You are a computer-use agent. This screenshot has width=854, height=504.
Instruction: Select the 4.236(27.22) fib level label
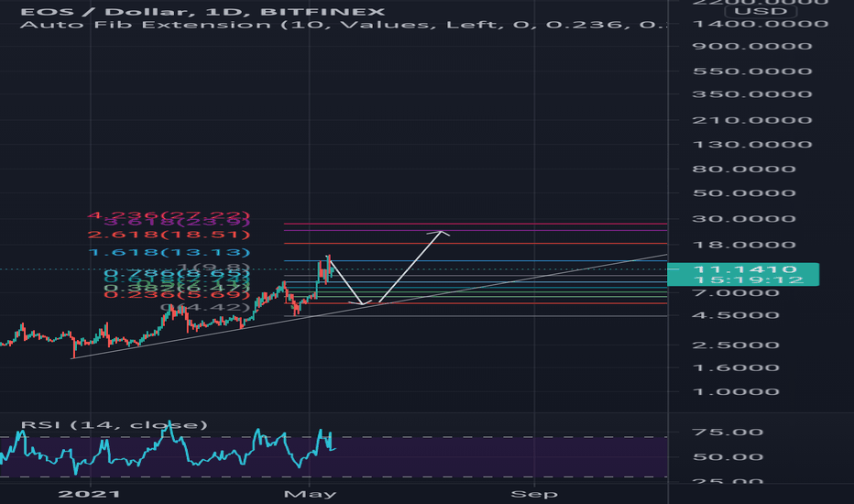169,214
